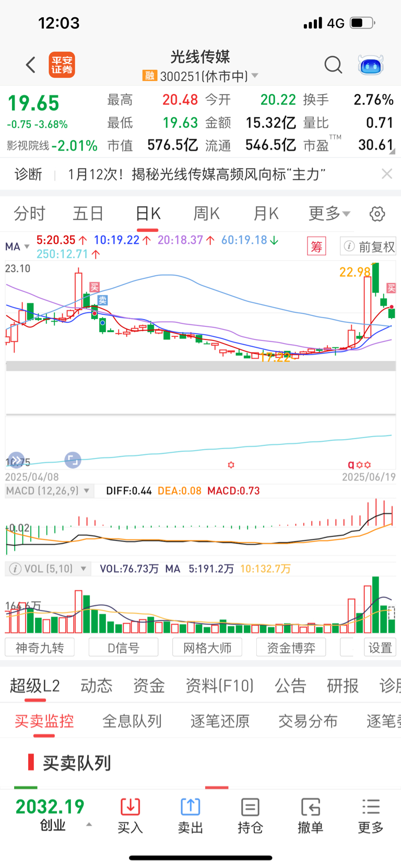This screenshot has height=868, width=401.
Task: Tap the 17.22 low price label
Action: 275,357
